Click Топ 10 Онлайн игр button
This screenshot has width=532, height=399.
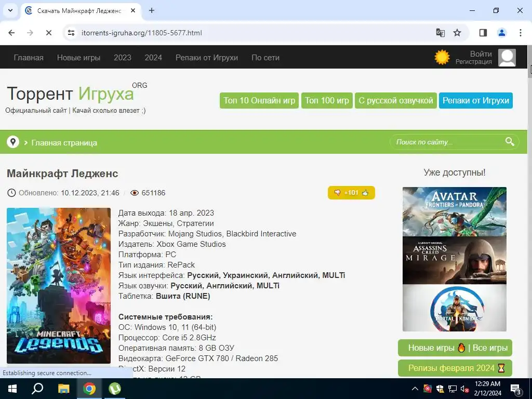(259, 100)
